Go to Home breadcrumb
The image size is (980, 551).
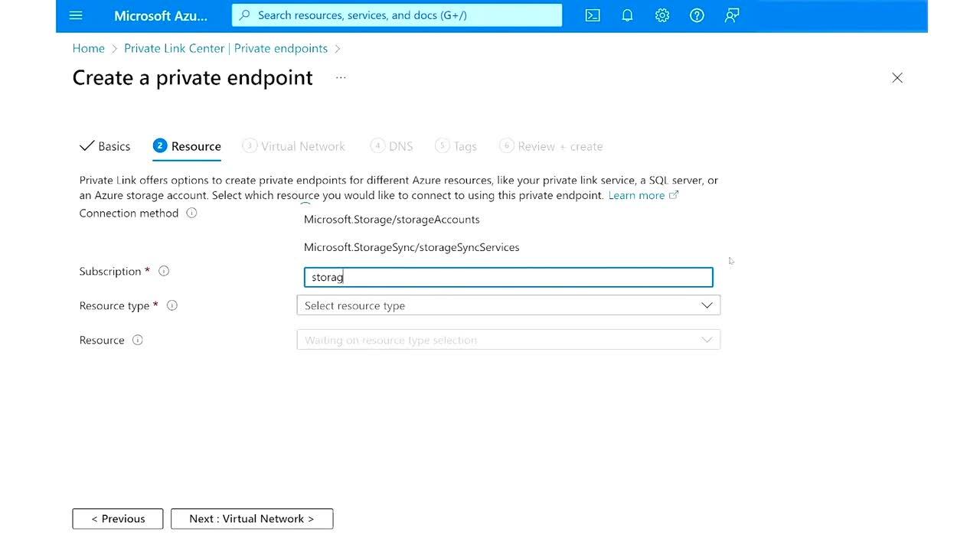[88, 48]
